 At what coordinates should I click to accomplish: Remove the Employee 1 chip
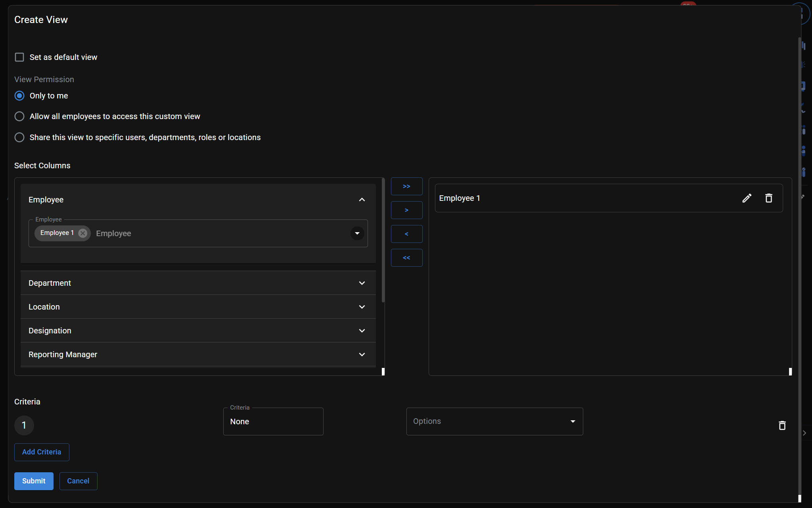[82, 233]
